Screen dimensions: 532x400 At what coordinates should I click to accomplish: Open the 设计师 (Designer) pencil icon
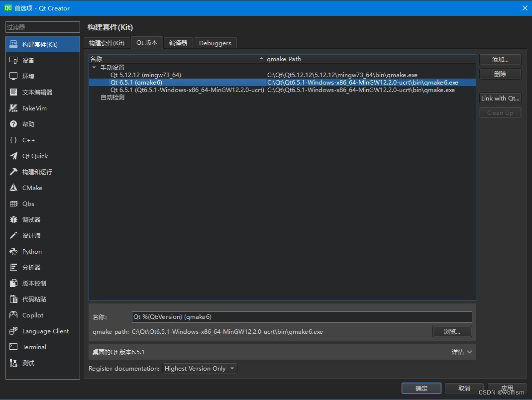pos(13,235)
